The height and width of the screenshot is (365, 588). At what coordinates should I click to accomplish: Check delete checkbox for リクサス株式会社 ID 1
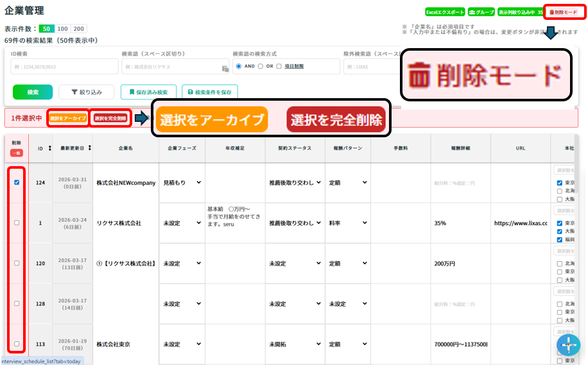coord(17,223)
